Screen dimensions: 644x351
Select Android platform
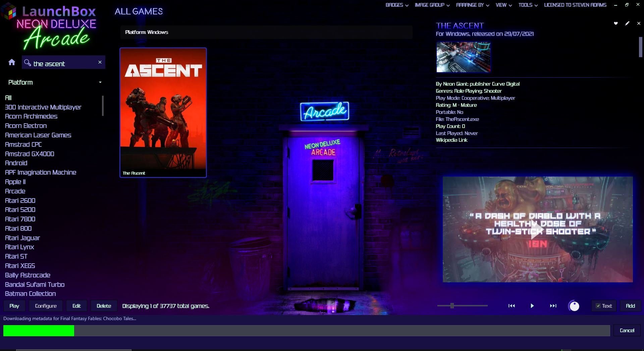point(16,163)
